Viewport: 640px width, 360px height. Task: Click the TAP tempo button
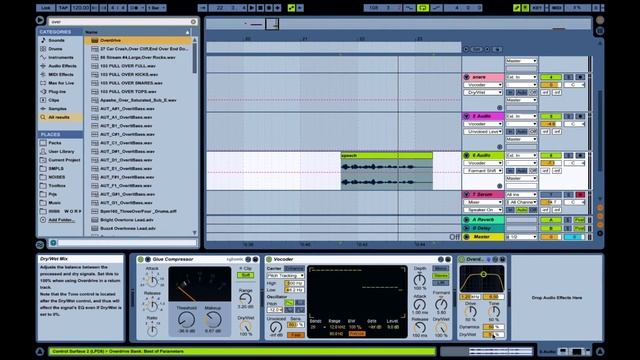[x=63, y=8]
